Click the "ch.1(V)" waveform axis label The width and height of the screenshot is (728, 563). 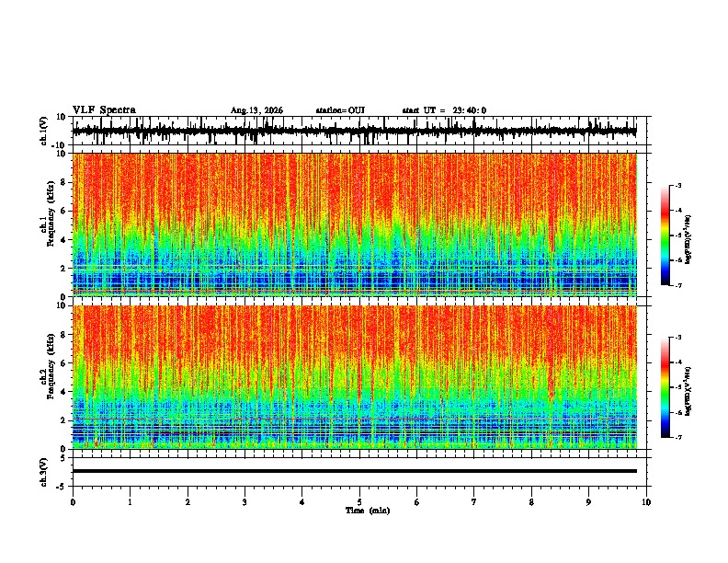(44, 131)
